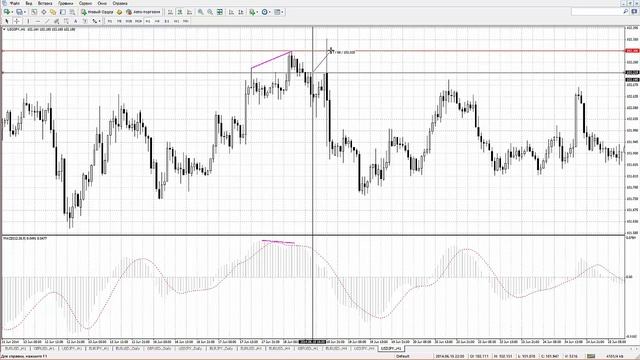
Task: Toggle the Crosshair tool
Action: 17,21
